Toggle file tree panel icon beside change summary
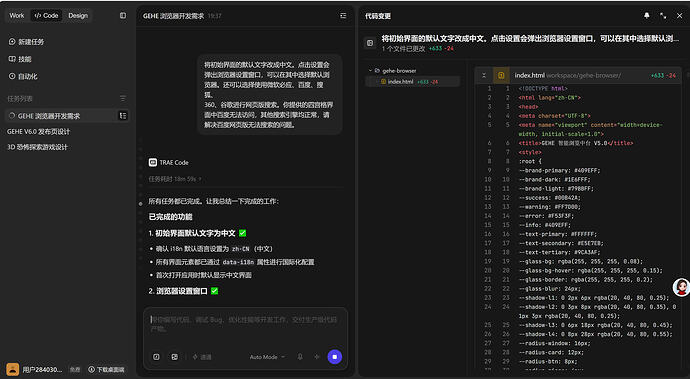690x379 pixels. (x=370, y=43)
